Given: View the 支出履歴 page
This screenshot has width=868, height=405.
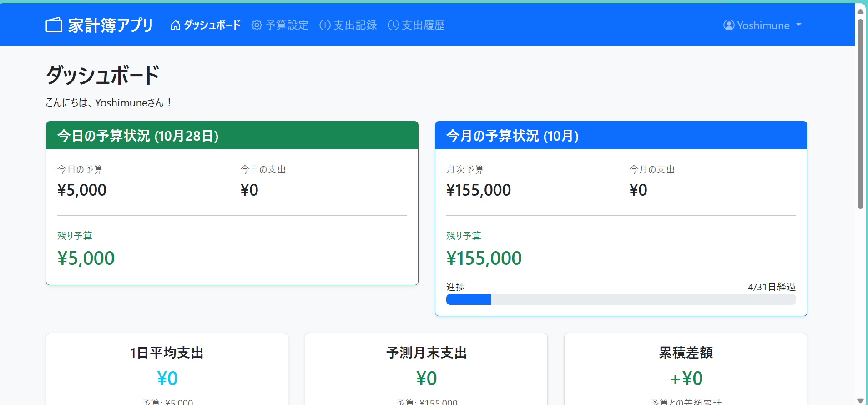Looking at the screenshot, I should [x=416, y=25].
